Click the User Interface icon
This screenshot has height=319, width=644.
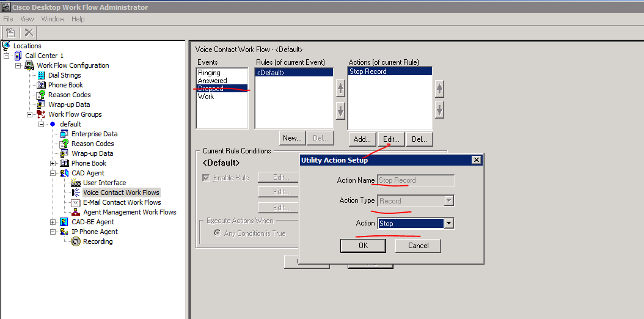click(x=76, y=183)
